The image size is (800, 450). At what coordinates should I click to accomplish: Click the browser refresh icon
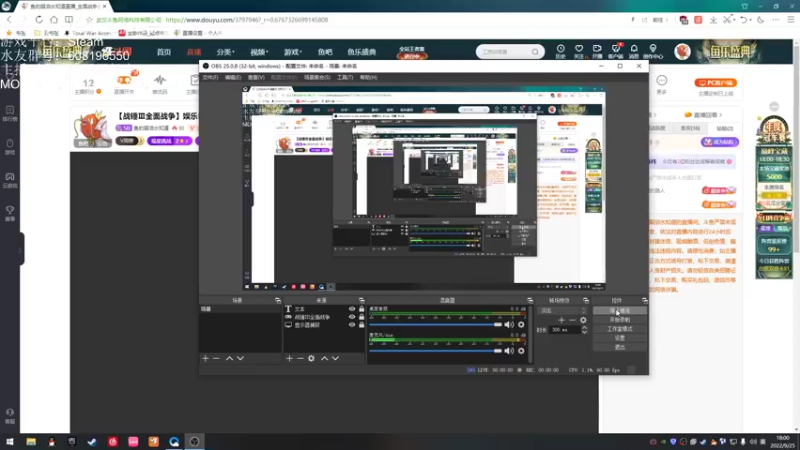39,20
